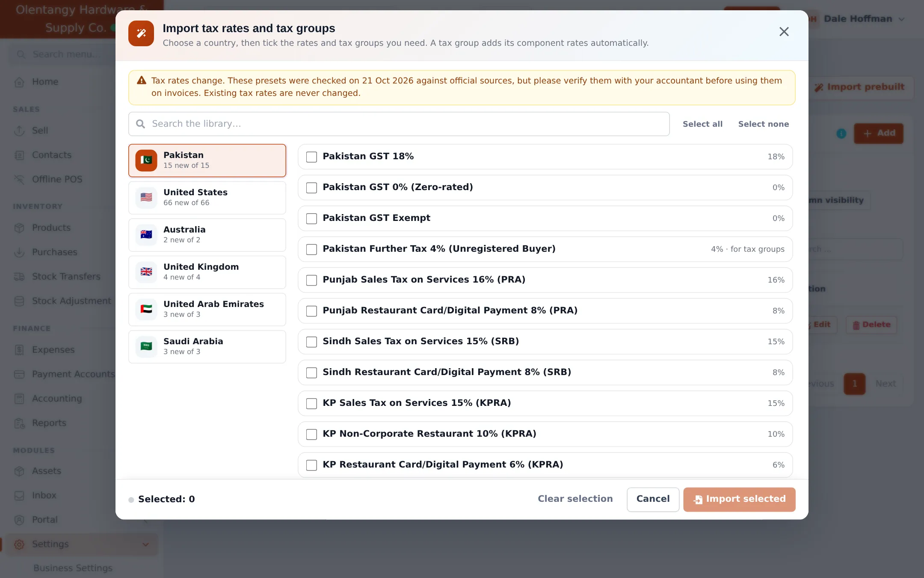Focus the Search the library field

pos(399,124)
